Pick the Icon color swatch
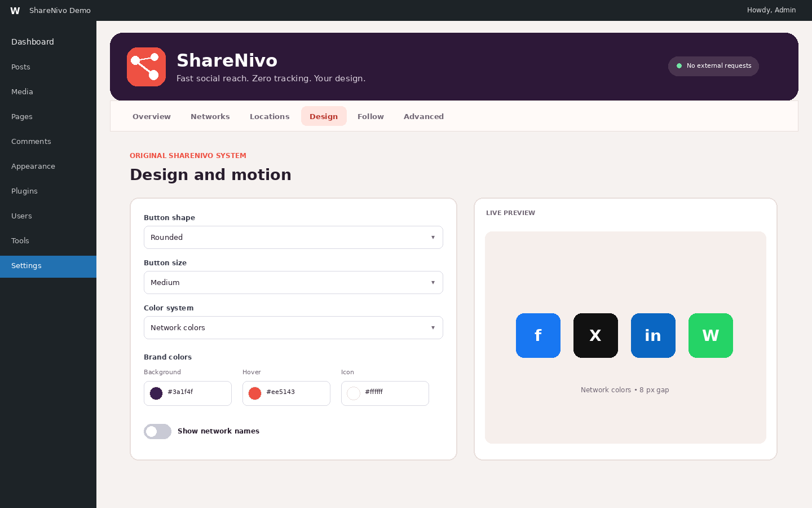Viewport: 812px width, 508px height. point(354,393)
